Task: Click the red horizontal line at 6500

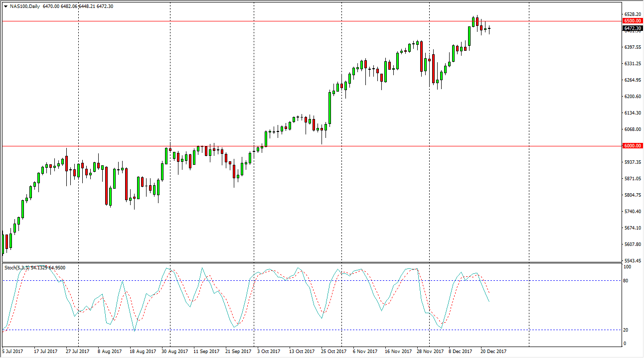Action: tap(299, 20)
